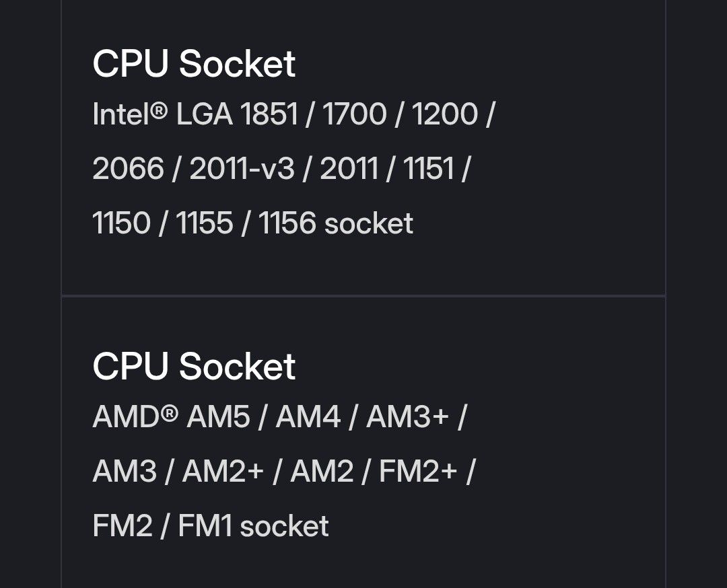Click the Intel® text in socket list
The height and width of the screenshot is (588, 727).
tap(130, 114)
